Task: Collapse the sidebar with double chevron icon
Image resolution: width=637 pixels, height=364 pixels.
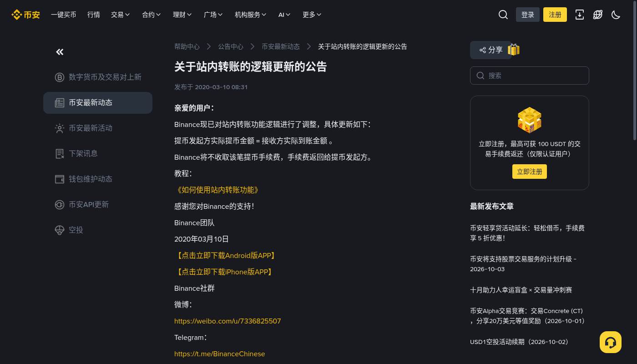Action: click(x=60, y=52)
